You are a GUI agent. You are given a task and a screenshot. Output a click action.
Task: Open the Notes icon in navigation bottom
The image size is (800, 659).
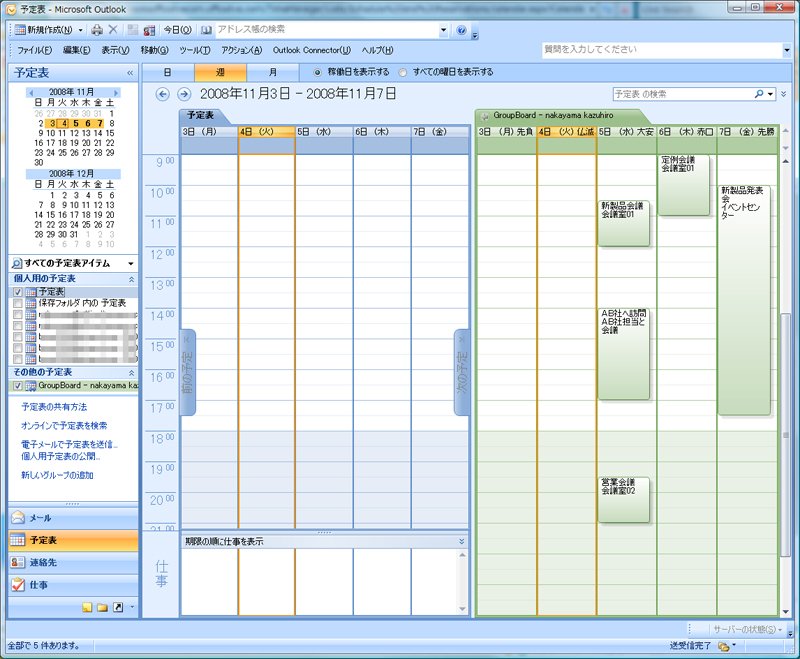click(87, 607)
